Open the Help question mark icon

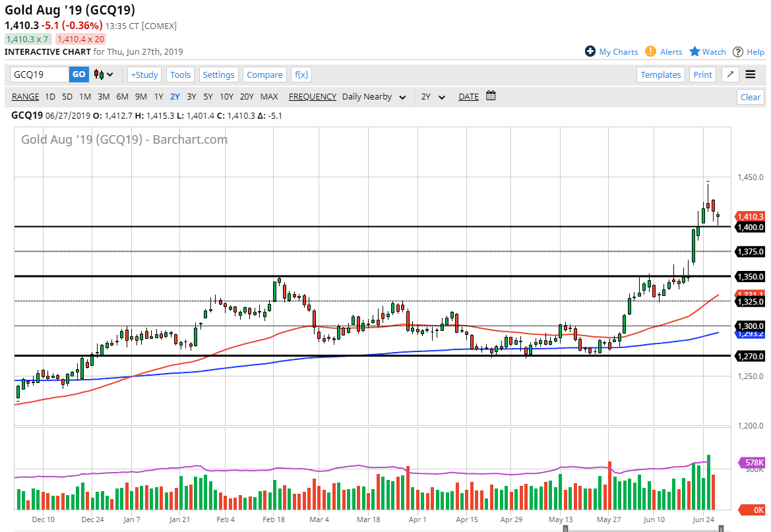tap(738, 51)
